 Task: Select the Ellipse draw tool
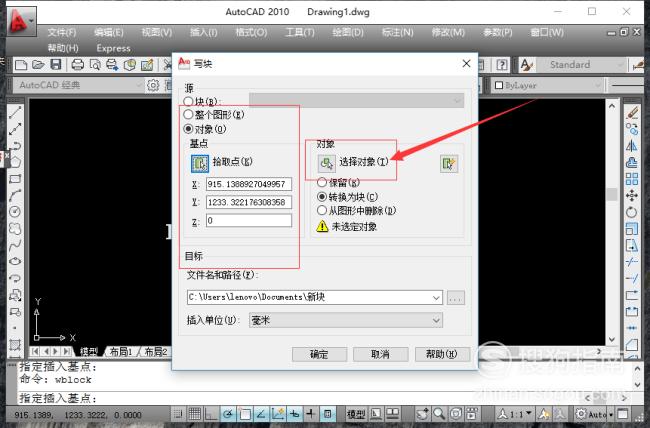point(15,261)
